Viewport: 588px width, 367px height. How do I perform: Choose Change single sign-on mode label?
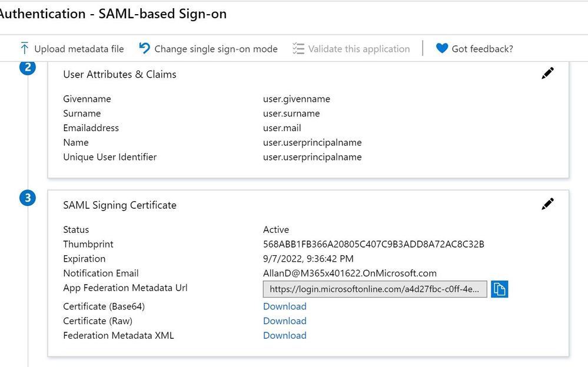point(216,49)
